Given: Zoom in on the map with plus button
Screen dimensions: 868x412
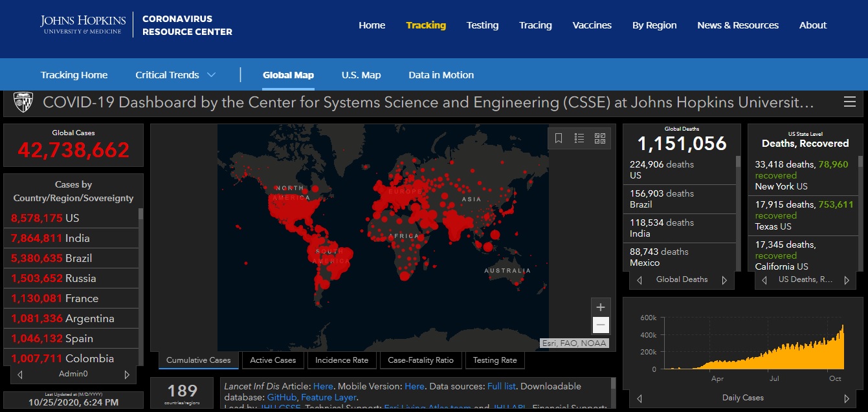Looking at the screenshot, I should 601,307.
